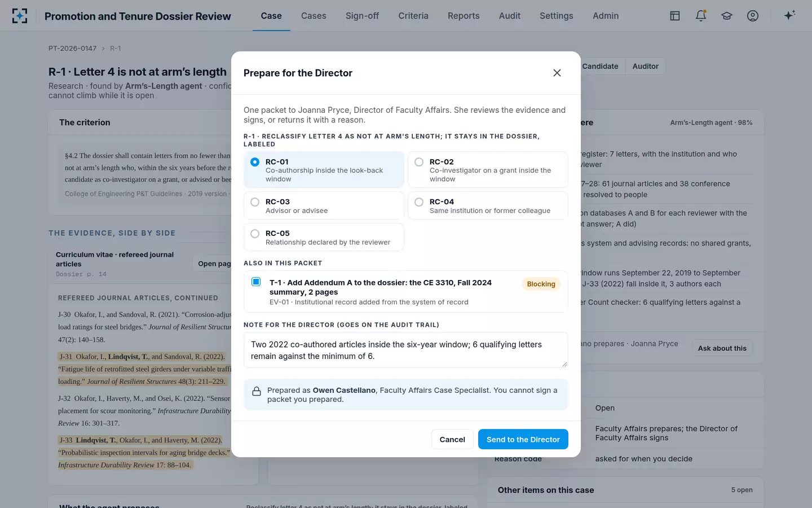Choose RC-04 same institution or former colleague
This screenshot has width=812, height=508.
click(x=488, y=205)
